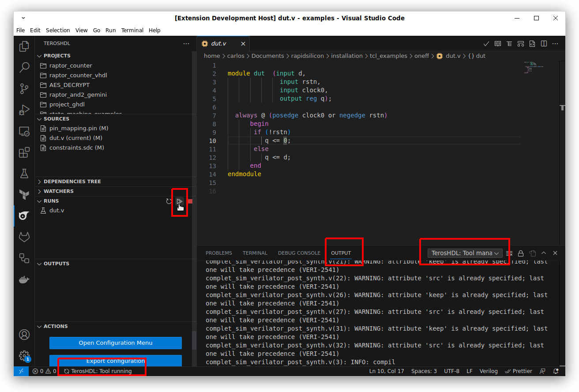Open documentation book icon in editor toolbar

(x=498, y=44)
